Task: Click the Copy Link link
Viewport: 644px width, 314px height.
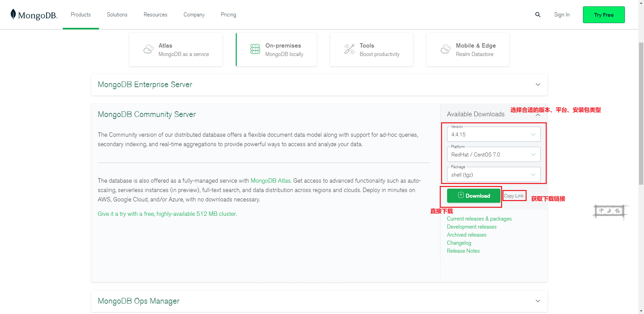Action: click(514, 196)
